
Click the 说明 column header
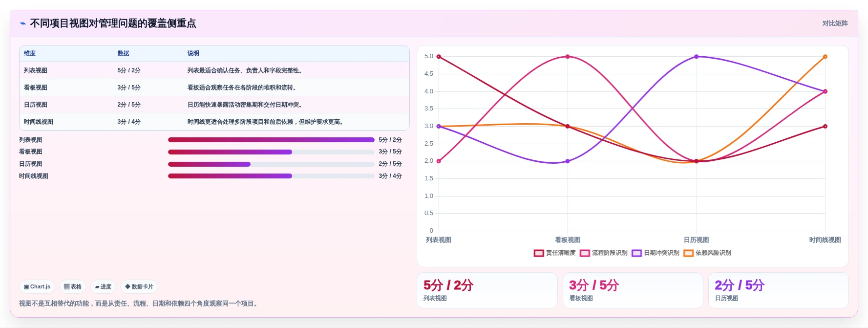193,53
